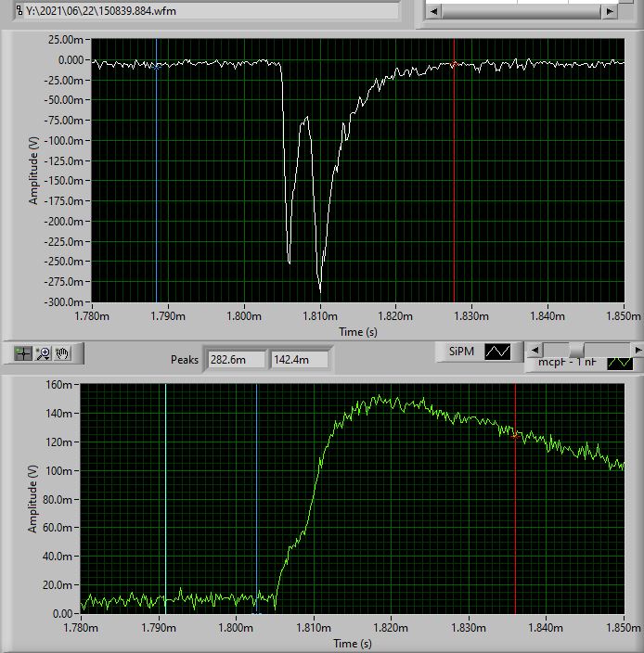Click the 0.00 minimum on lower graph Y axis
The width and height of the screenshot is (644, 653).
click(63, 613)
